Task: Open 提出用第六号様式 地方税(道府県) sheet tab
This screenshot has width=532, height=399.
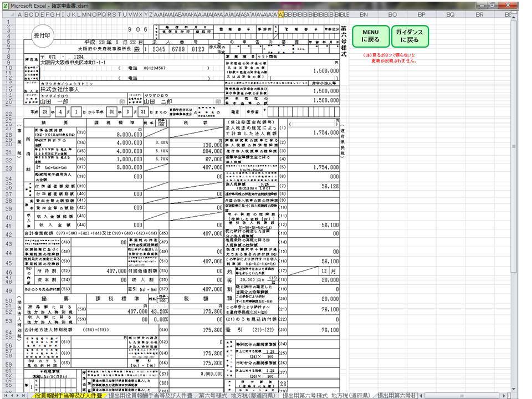Action: coord(326,395)
